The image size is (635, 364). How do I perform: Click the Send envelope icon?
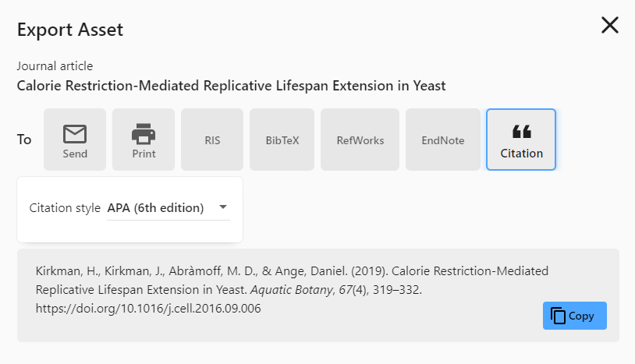click(75, 133)
